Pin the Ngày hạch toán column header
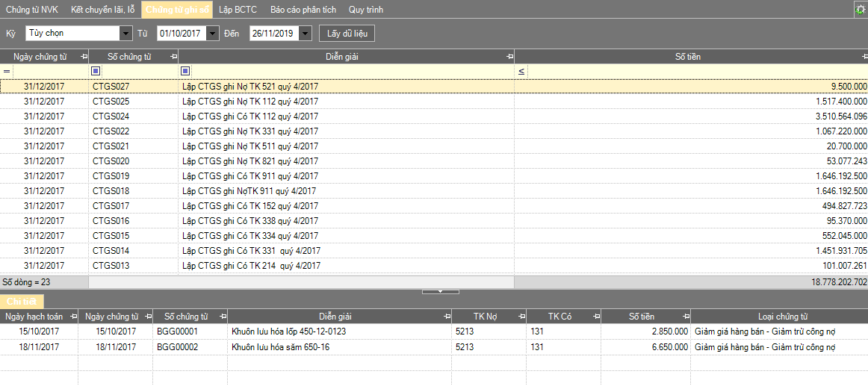Image resolution: width=868 pixels, height=386 pixels. 73,317
